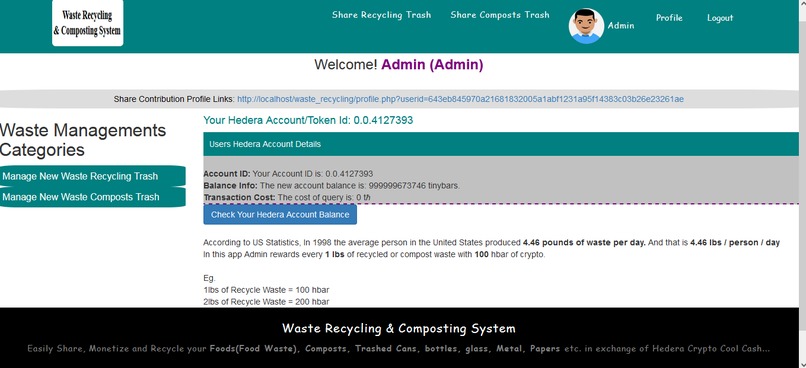Screen dimensions: 806x368
Task: Click the Admin avatar picture
Action: pos(586,26)
